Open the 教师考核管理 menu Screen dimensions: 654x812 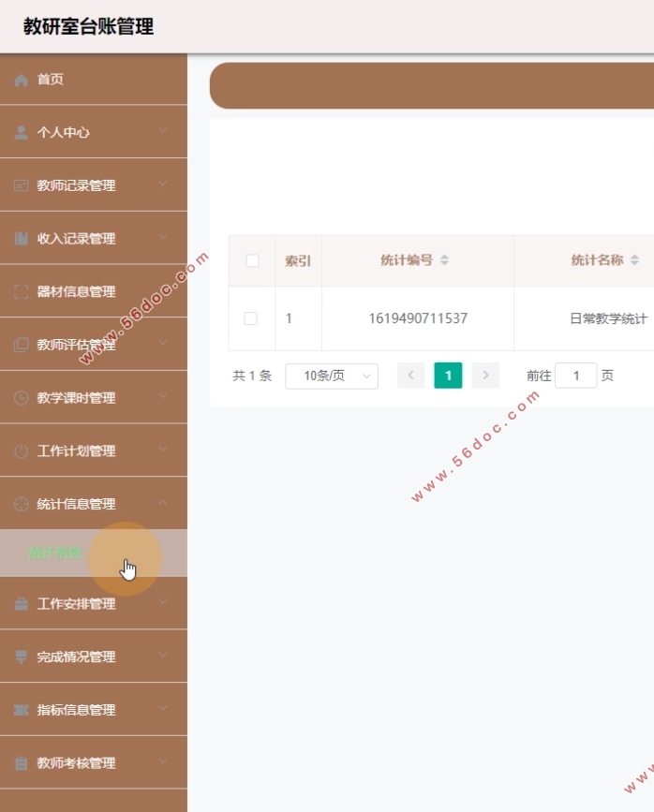point(76,763)
